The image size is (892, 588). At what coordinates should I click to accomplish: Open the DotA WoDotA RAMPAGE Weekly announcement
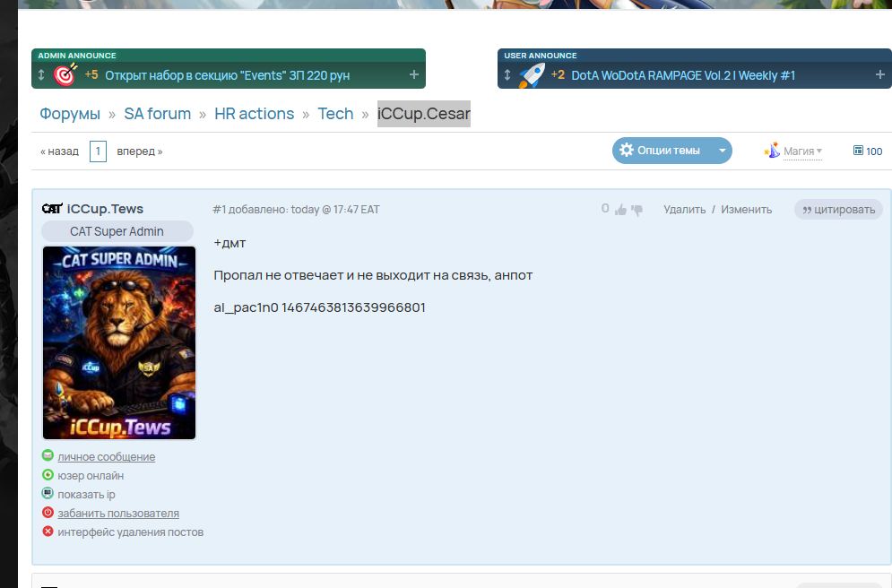point(683,75)
